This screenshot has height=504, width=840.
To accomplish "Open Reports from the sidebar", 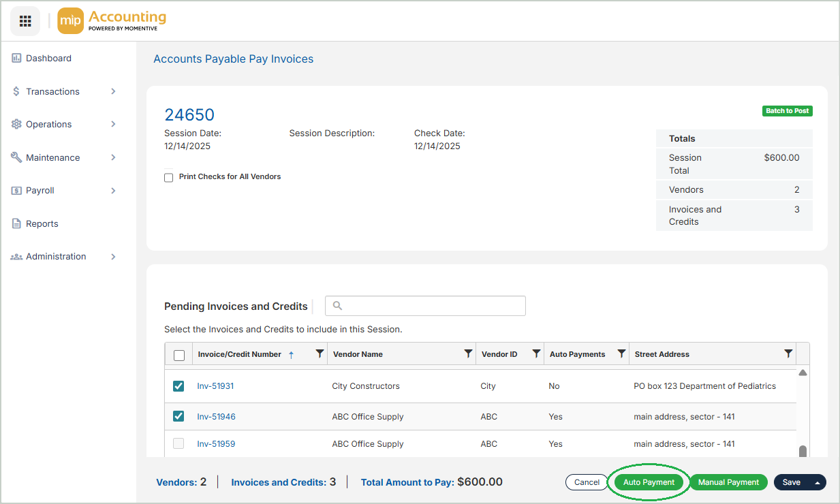I will pos(42,223).
